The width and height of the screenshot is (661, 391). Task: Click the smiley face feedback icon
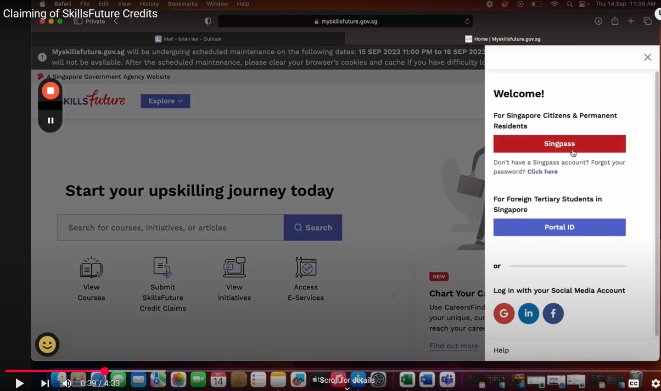coord(47,345)
